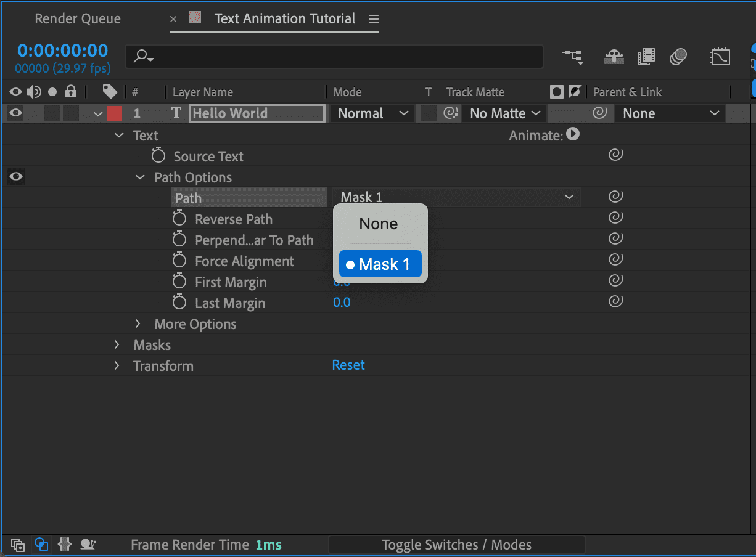Click the Layer Name column header
Screen dimensions: 756x557
click(x=203, y=92)
